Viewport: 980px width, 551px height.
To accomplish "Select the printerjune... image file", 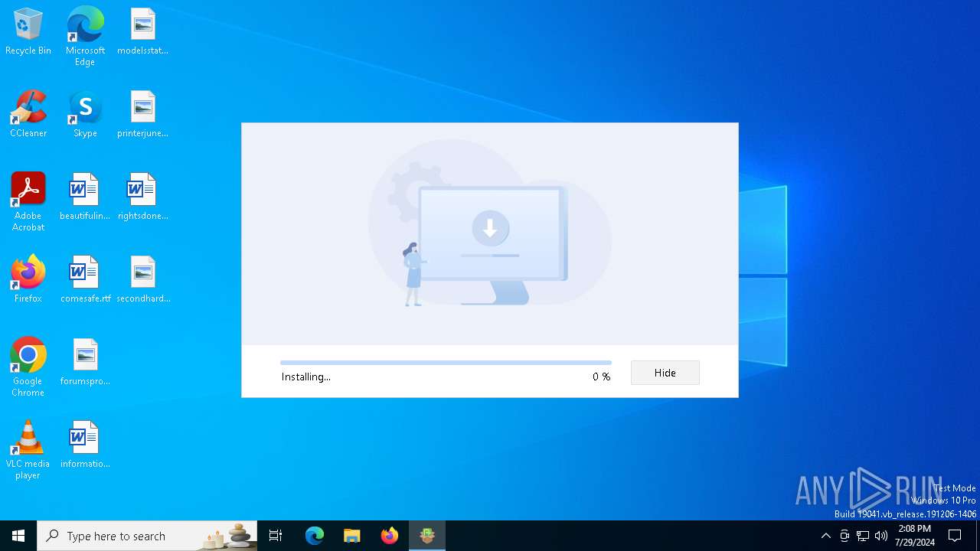I will pyautogui.click(x=142, y=115).
